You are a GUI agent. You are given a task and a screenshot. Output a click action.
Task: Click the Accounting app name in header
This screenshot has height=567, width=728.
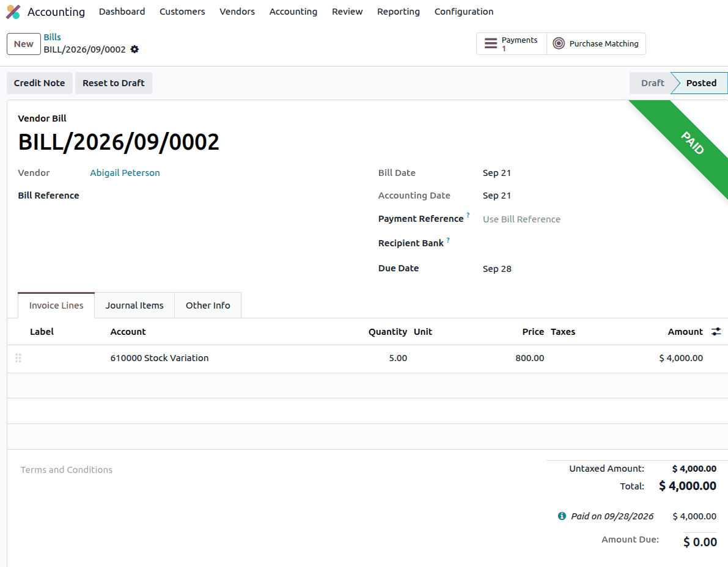tap(56, 12)
